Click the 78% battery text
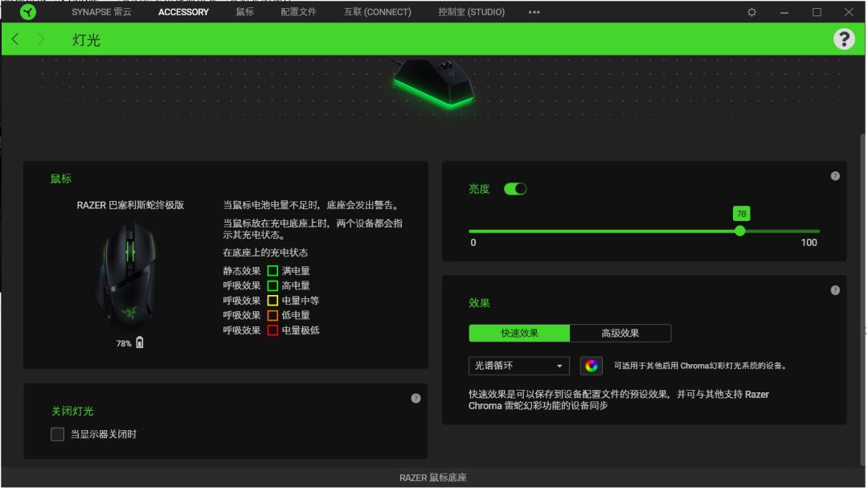868x488 pixels. [x=124, y=343]
